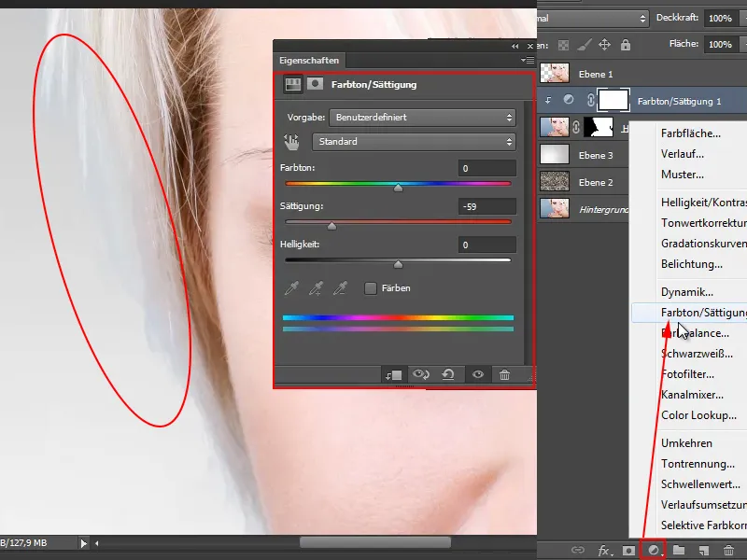Click the adjustment properties icon in Eigenschaften panel
747x560 pixels.
coord(293,85)
